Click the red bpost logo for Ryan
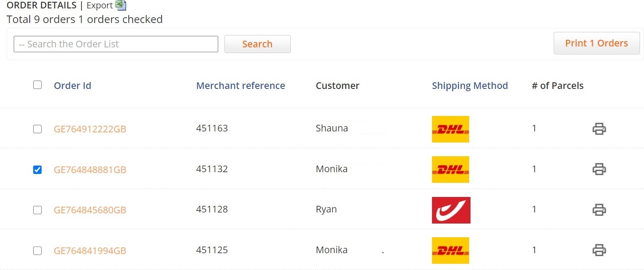The width and height of the screenshot is (644, 270). click(x=451, y=210)
